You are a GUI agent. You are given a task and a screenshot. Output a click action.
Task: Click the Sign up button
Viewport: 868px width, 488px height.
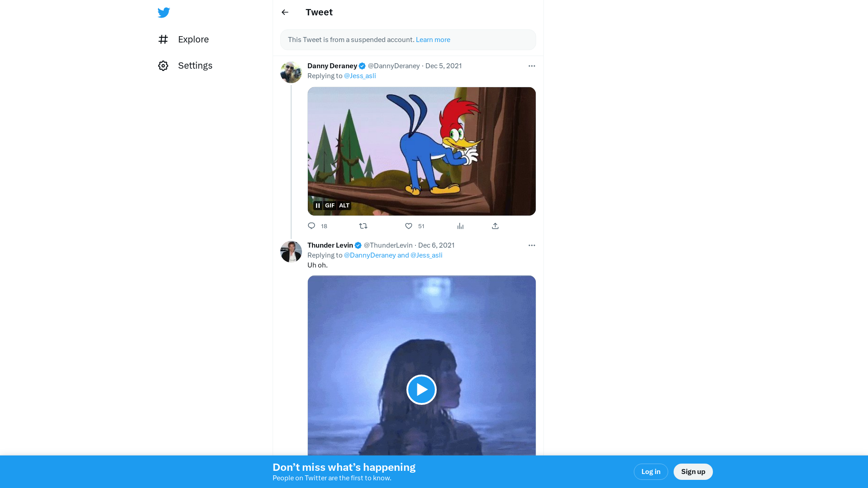(x=693, y=472)
